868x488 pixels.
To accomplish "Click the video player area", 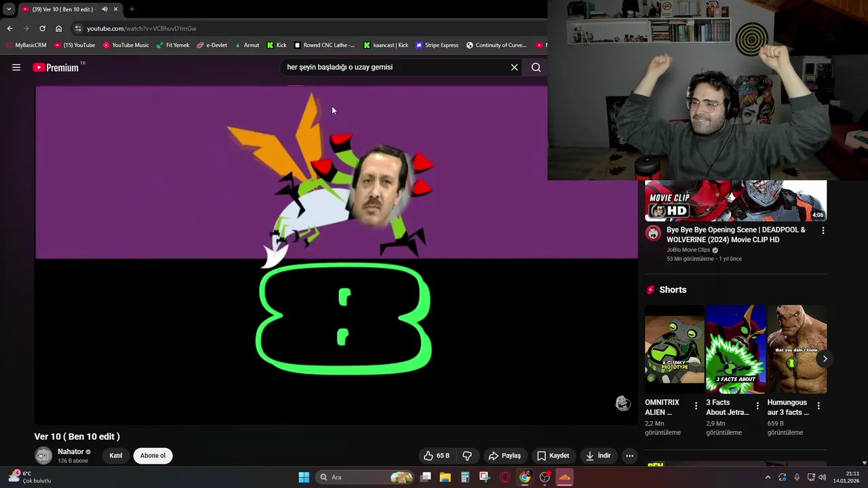I will pos(336,255).
